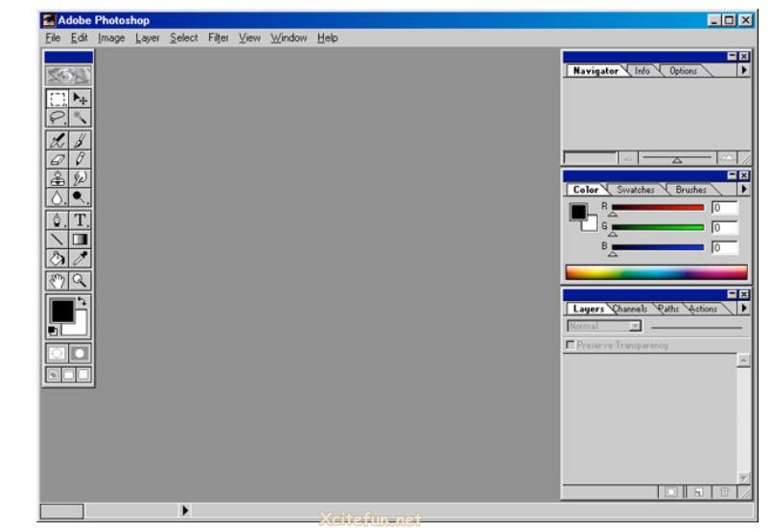
Task: Click the B value input field
Action: tap(724, 247)
